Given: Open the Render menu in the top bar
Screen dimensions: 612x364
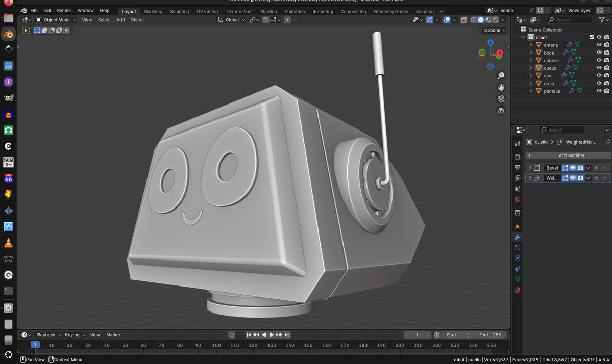Looking at the screenshot, I should [x=64, y=10].
